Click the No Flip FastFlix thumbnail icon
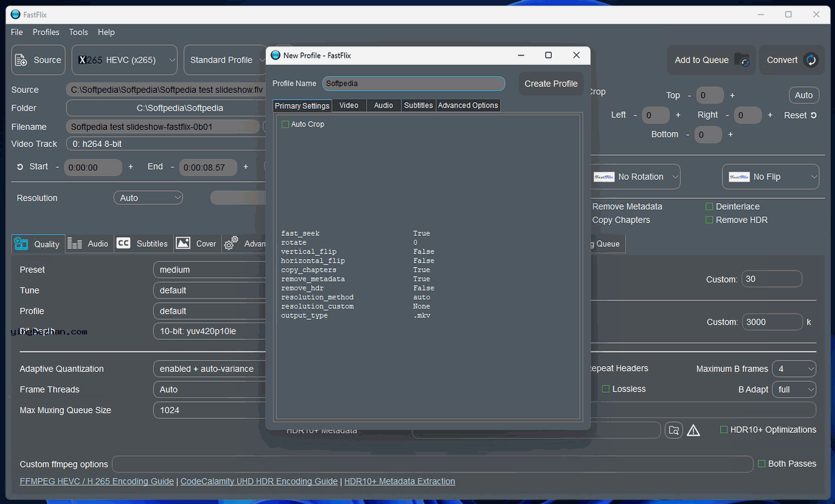 tap(739, 177)
